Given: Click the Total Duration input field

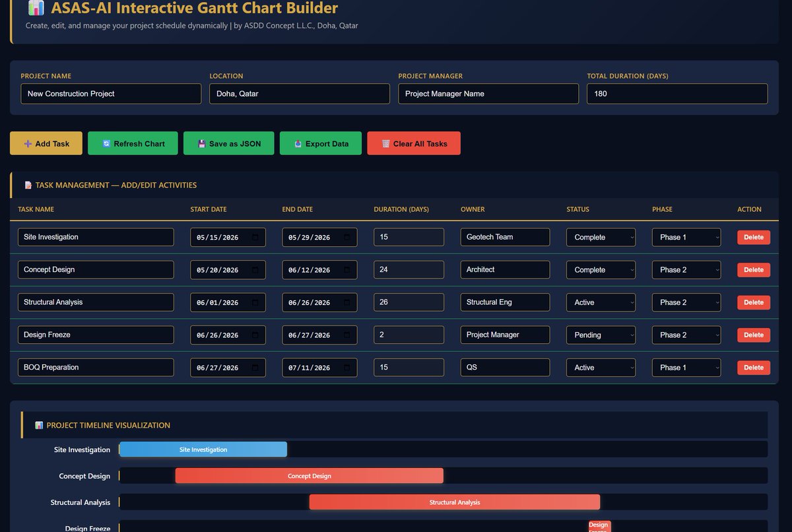Looking at the screenshot, I should 677,94.
